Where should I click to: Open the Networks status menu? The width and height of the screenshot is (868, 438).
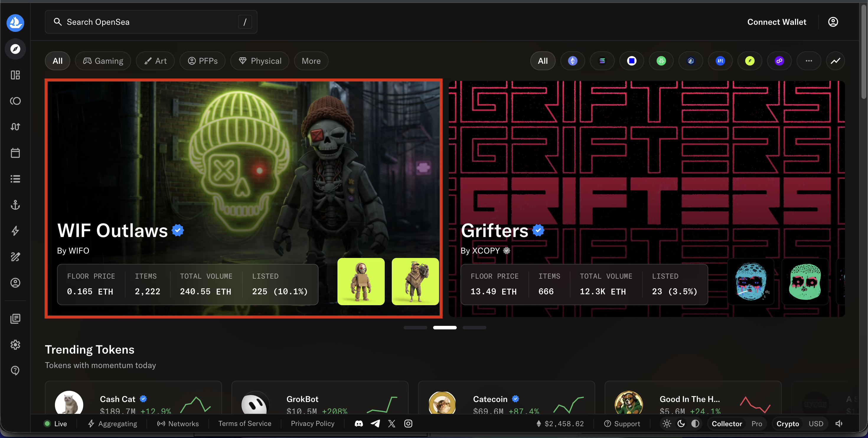(178, 424)
